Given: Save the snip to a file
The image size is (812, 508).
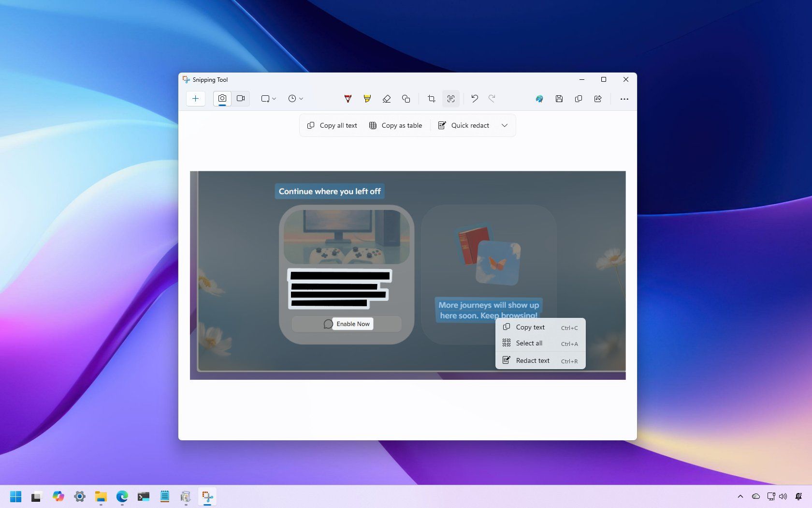Looking at the screenshot, I should (x=559, y=99).
